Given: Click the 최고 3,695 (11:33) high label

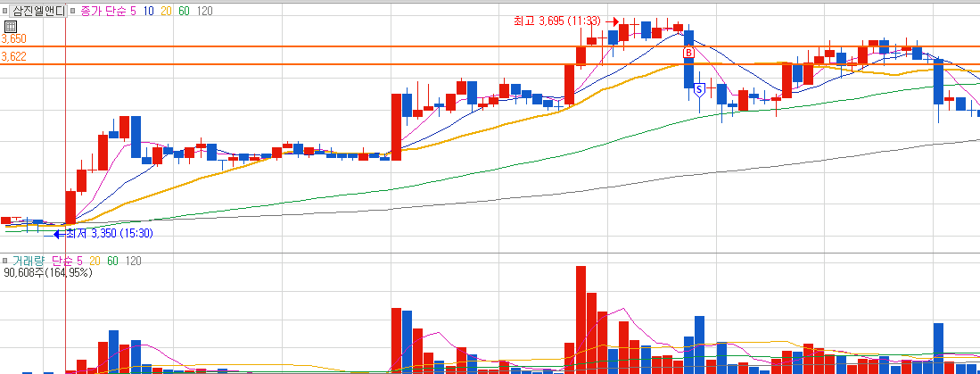Looking at the screenshot, I should (556, 21).
